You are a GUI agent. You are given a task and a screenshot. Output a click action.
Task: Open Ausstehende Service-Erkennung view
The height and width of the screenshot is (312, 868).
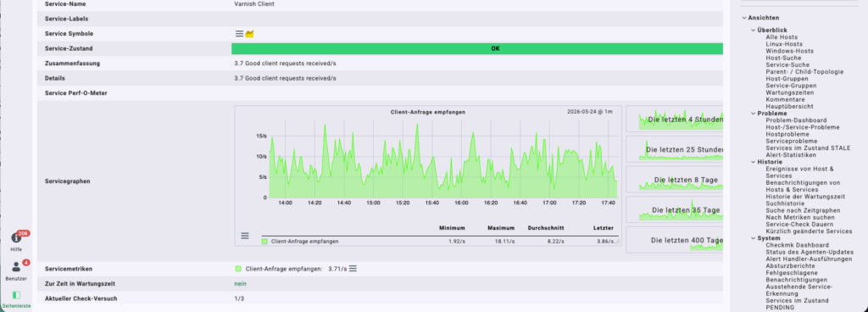coord(798,291)
